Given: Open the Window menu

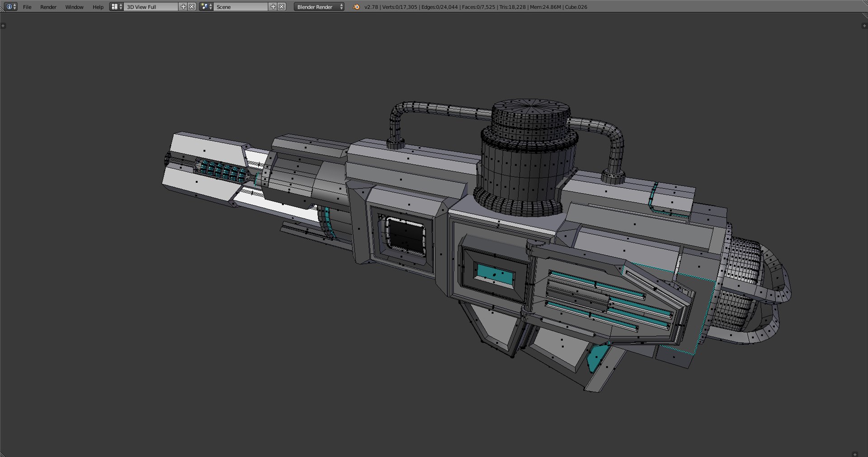Looking at the screenshot, I should click(74, 7).
